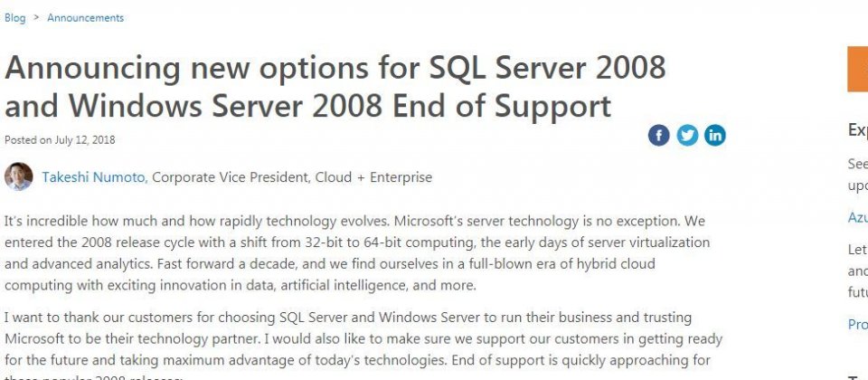Click the paragraph beginning 'It's incredible how much'
Image resolution: width=868 pixels, height=380 pixels.
point(357,253)
